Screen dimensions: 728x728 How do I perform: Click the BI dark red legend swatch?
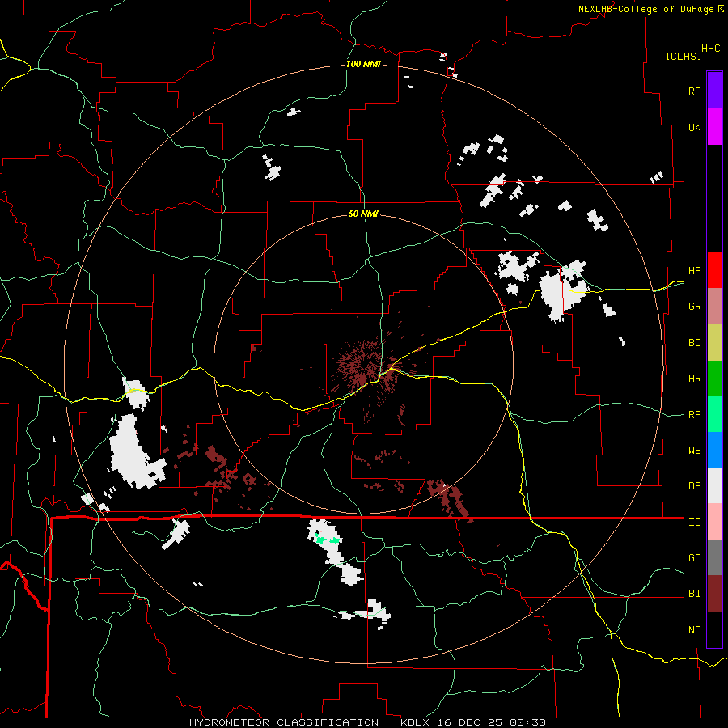point(714,594)
